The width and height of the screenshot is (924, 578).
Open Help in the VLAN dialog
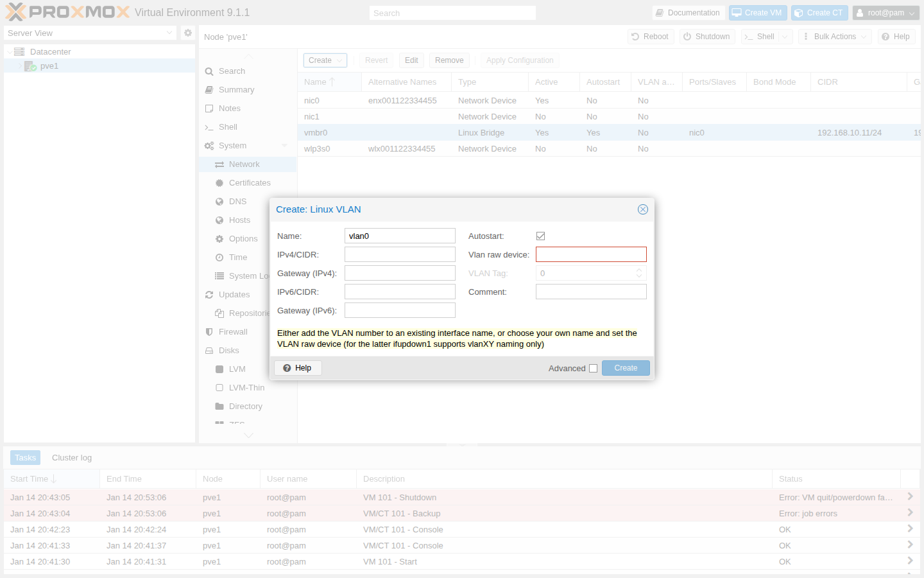pyautogui.click(x=298, y=368)
